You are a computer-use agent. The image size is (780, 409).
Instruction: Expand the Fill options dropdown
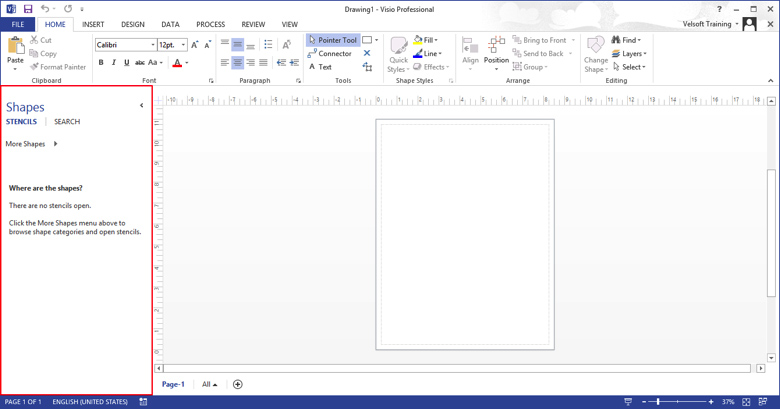click(x=428, y=41)
